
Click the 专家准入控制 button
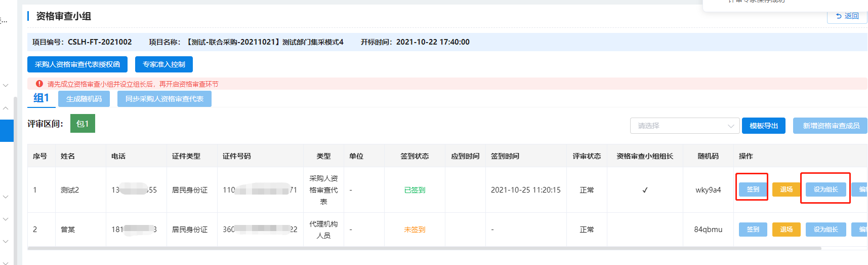(x=163, y=64)
